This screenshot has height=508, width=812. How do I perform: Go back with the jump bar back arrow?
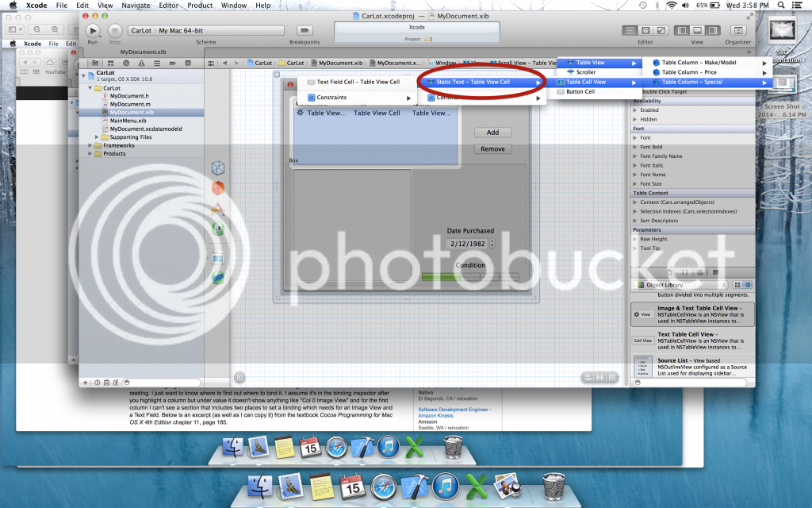pyautogui.click(x=224, y=63)
